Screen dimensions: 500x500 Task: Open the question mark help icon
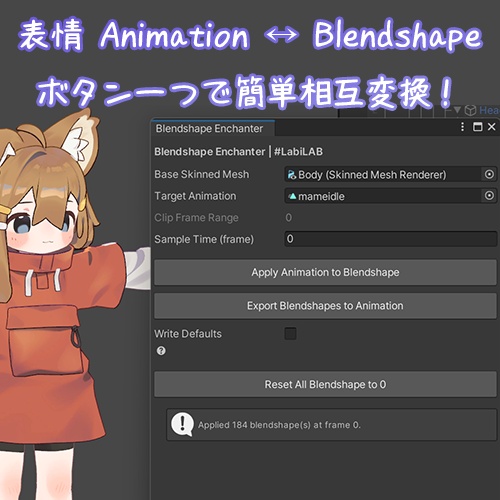(x=161, y=351)
